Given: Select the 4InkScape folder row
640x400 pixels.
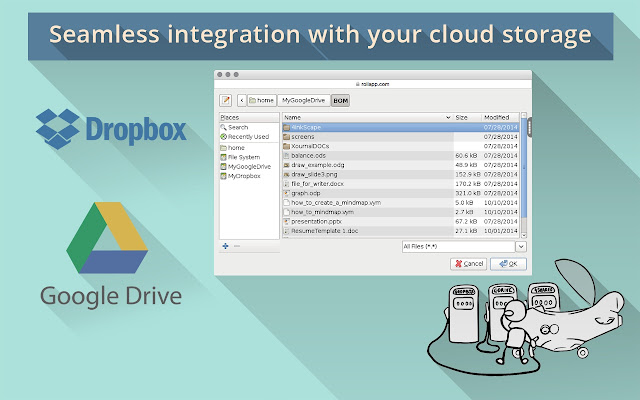Looking at the screenshot, I should tap(400, 127).
